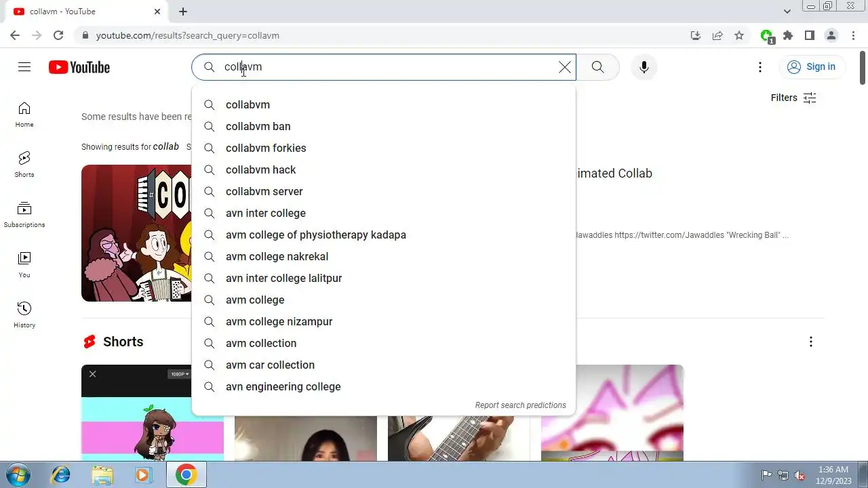Open the green extension icon
Viewport: 868px width, 488px height.
click(767, 36)
